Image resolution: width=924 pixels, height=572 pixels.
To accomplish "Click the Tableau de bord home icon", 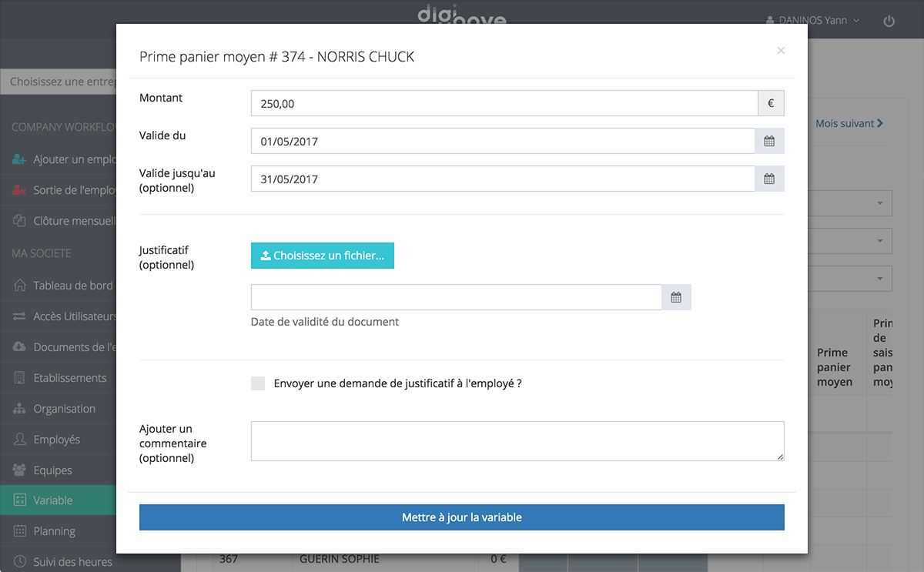I will tap(20, 286).
